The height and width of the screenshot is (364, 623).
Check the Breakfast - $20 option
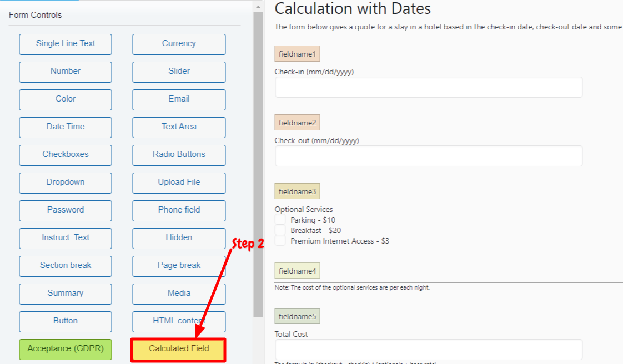pyautogui.click(x=280, y=230)
